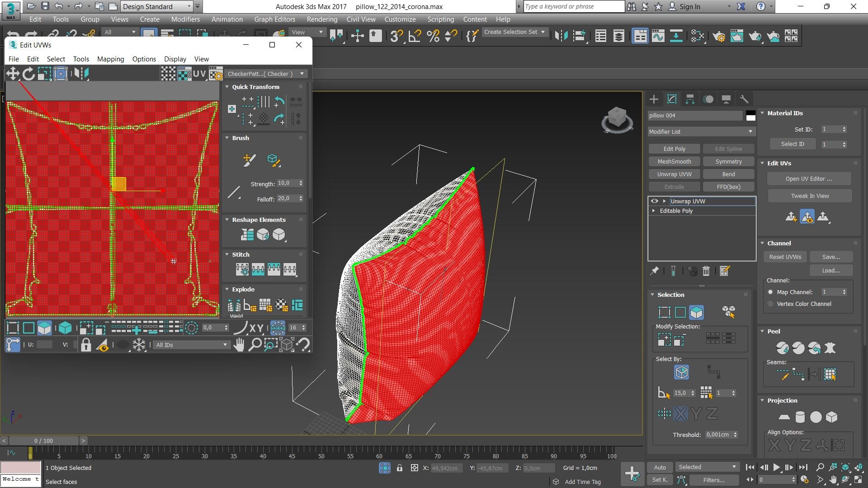Open the Mapping menu in Edit UVWs
The image size is (868, 488).
click(x=110, y=59)
